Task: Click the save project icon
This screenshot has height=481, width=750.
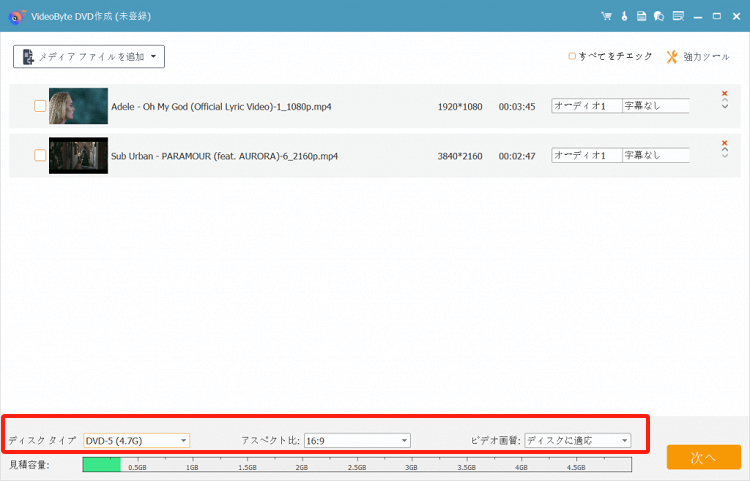Action: click(640, 16)
